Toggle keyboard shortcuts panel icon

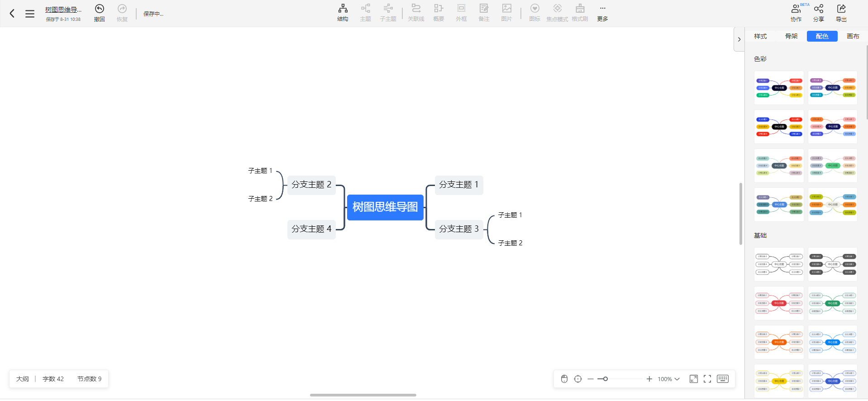click(723, 379)
